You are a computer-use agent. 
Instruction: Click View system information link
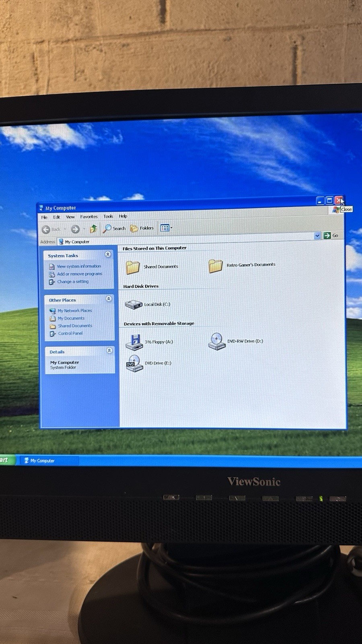click(x=79, y=266)
